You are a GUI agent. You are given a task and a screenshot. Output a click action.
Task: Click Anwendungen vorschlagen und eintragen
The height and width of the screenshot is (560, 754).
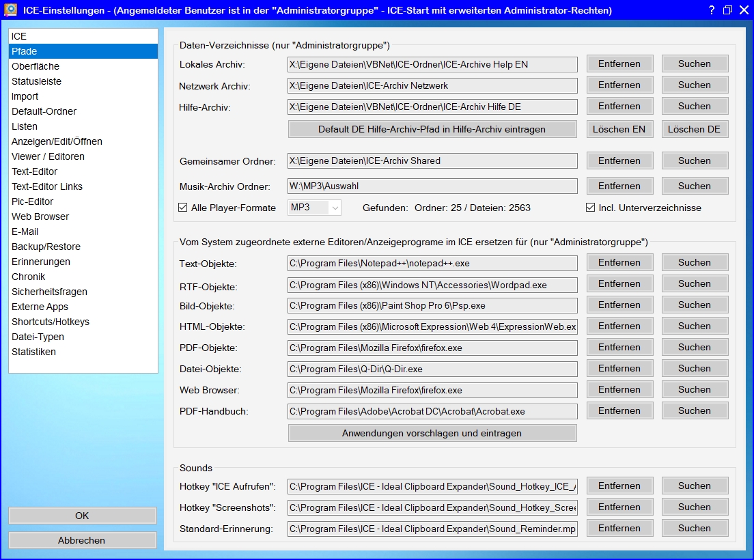tap(432, 433)
